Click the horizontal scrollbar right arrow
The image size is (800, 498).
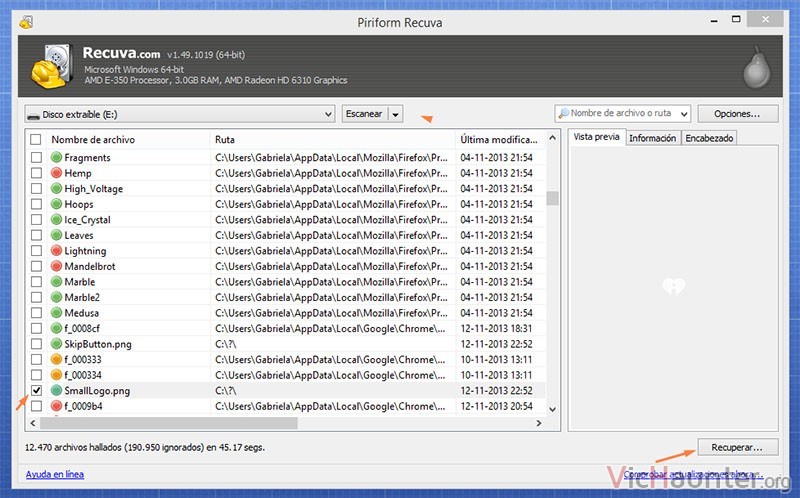tap(539, 423)
